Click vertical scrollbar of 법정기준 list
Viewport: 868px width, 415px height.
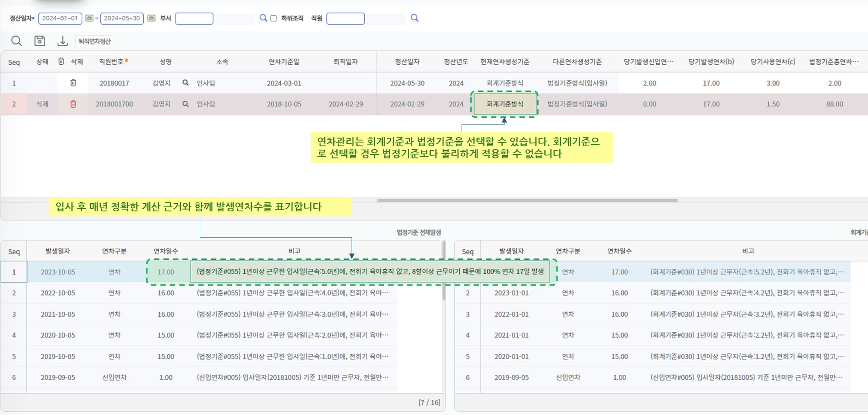click(x=444, y=272)
